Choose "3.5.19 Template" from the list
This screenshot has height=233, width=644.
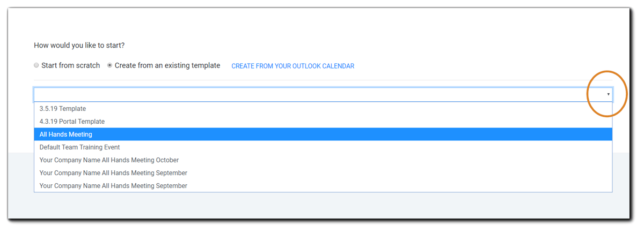coord(63,109)
